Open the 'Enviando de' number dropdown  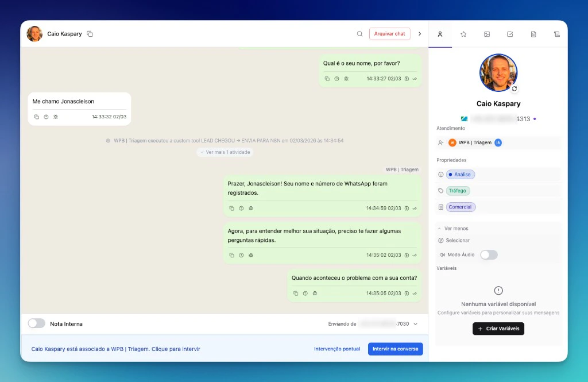coord(415,323)
